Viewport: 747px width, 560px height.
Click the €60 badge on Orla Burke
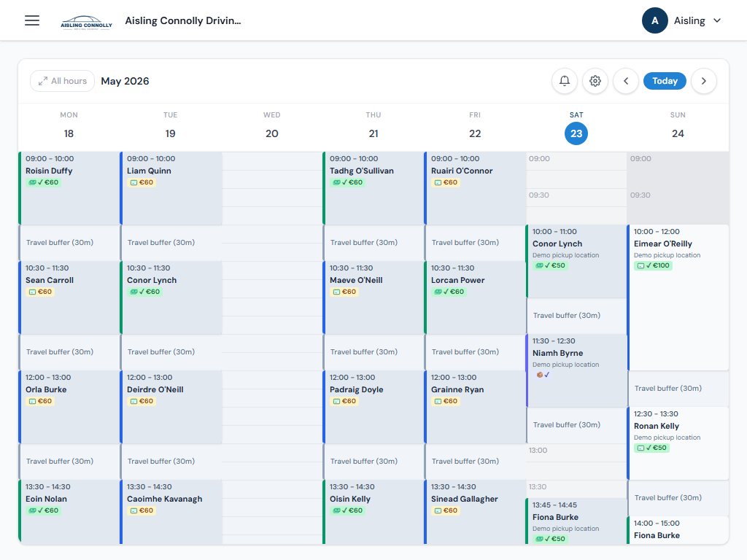[41, 402]
